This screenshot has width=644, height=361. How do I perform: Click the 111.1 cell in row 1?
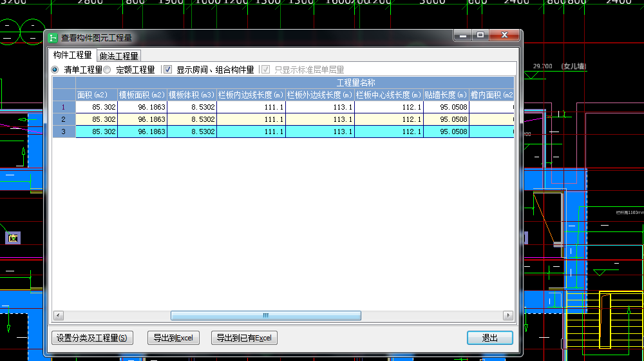[251, 107]
